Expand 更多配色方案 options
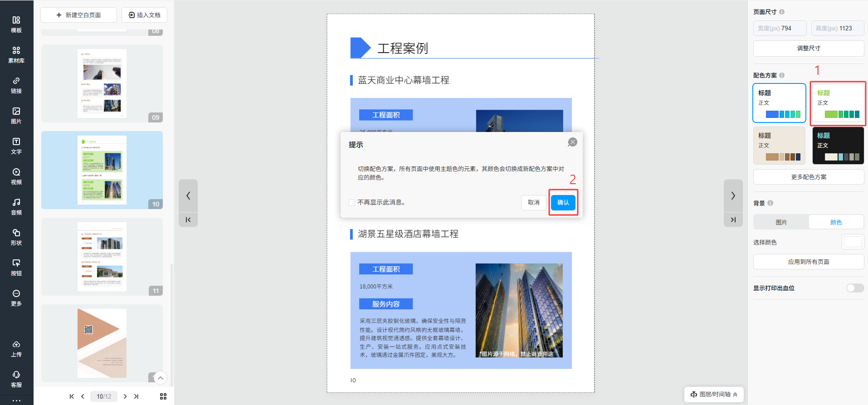This screenshot has height=405, width=868. 808,177
